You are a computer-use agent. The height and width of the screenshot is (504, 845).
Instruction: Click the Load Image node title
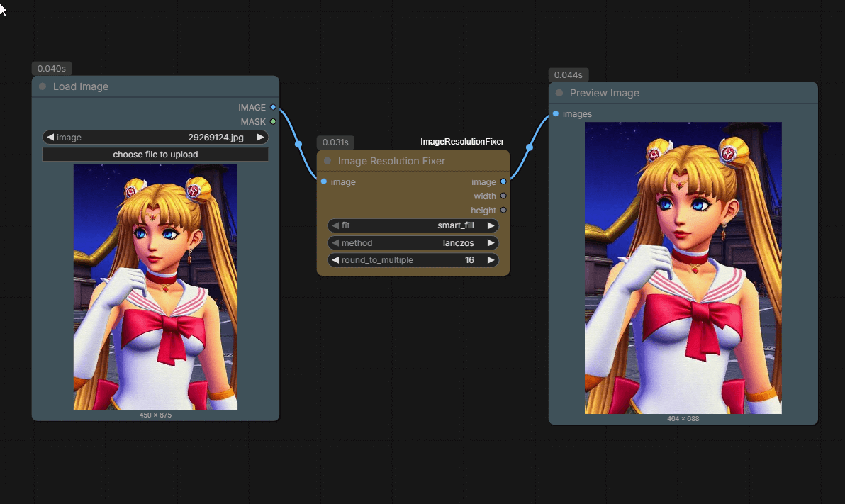(81, 86)
